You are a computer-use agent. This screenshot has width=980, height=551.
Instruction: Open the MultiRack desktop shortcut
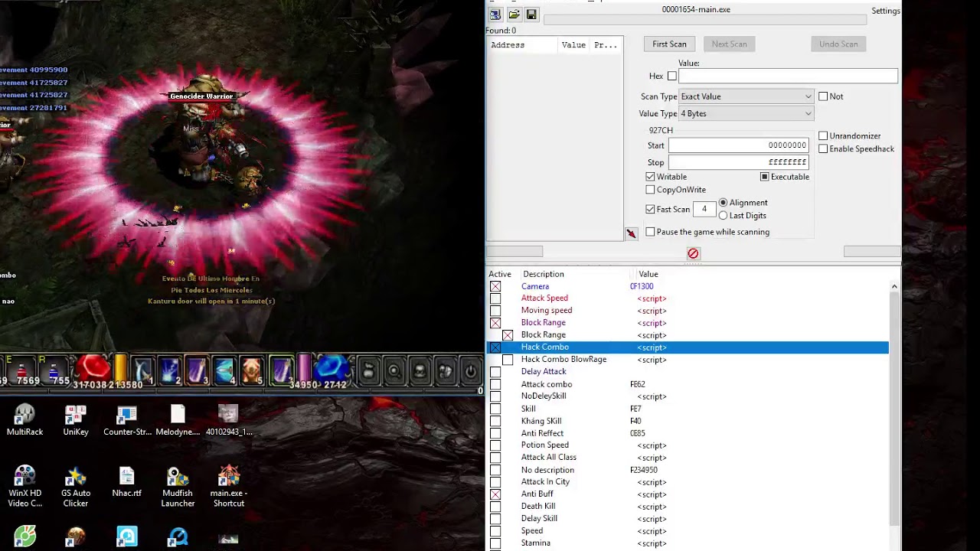point(24,420)
